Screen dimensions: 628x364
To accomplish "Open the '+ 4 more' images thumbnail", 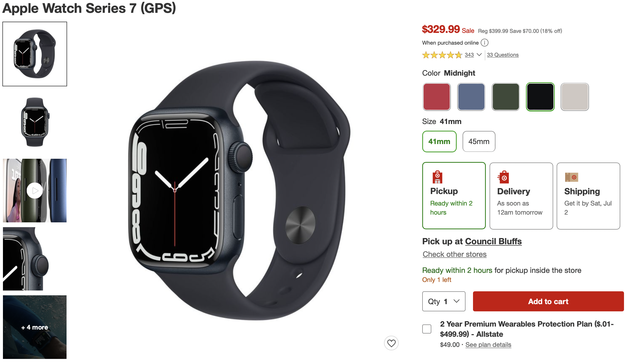I will (35, 327).
